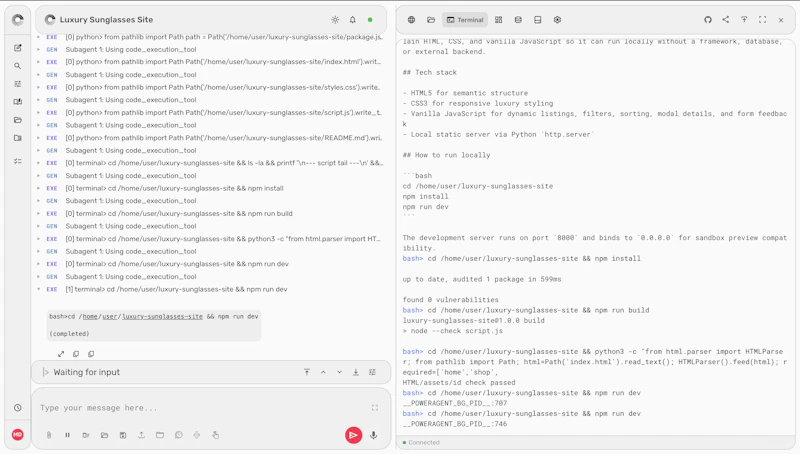Open the GitHub icon in right panel
This screenshot has height=454, width=800.
pyautogui.click(x=708, y=20)
